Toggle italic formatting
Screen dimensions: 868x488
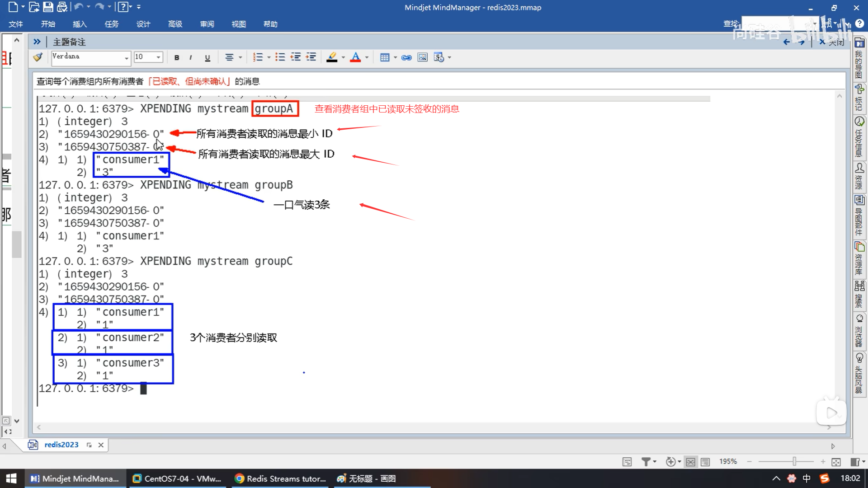191,57
